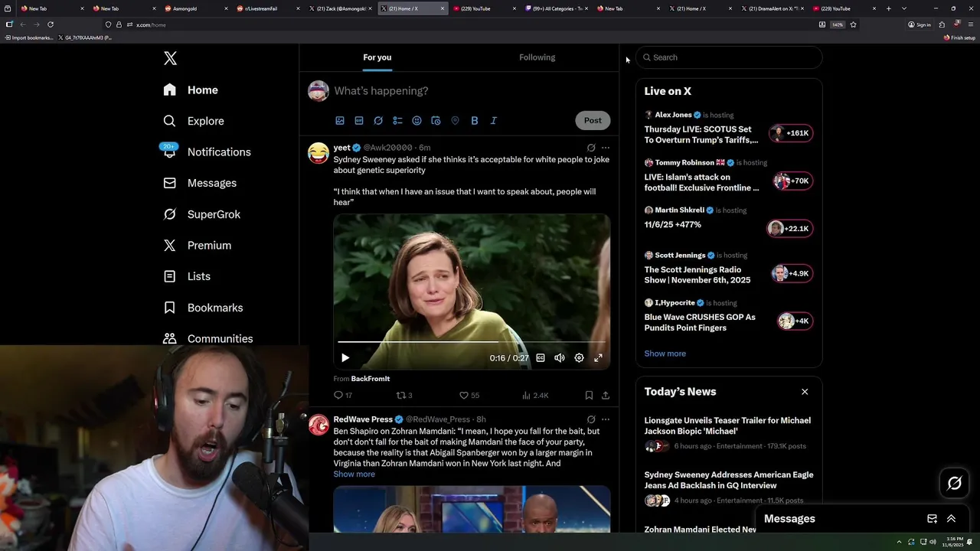The image size is (980, 551).
Task: Toggle captions on the video
Action: tap(541, 357)
